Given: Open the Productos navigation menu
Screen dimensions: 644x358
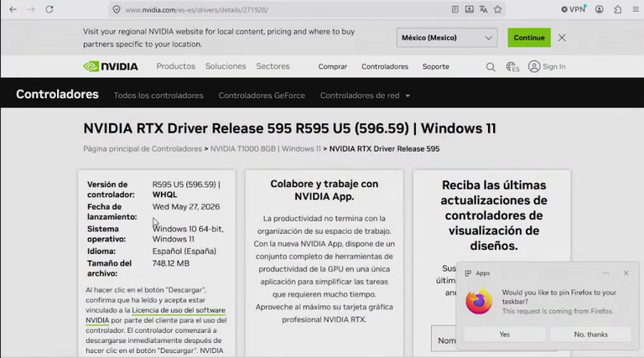Looking at the screenshot, I should 176,66.
